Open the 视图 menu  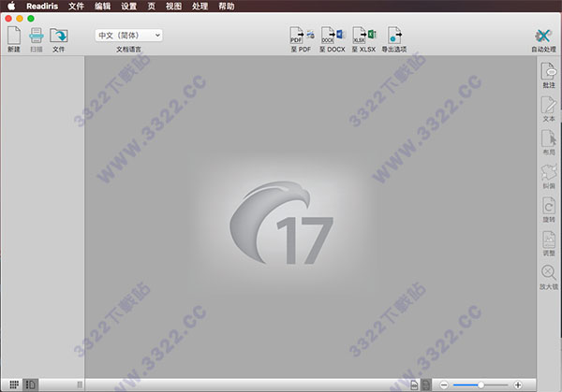173,7
